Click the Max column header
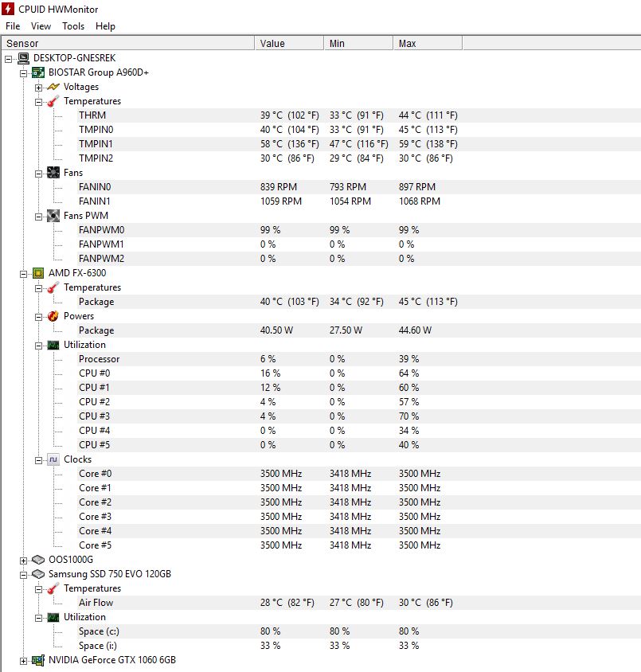This screenshot has width=641, height=672. [x=428, y=43]
